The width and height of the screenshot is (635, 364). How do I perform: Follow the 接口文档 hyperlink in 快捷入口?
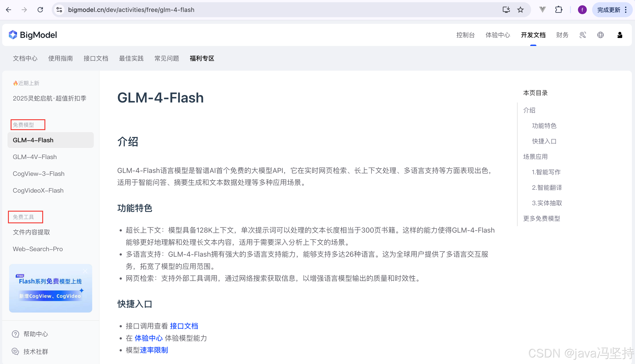(x=184, y=326)
